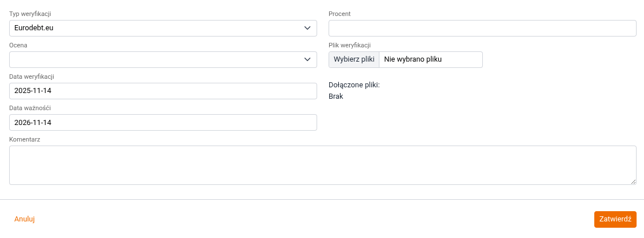Click the Data ważnośći field showing 2026-11-14
Screen dimensions: 644x238
tap(163, 123)
